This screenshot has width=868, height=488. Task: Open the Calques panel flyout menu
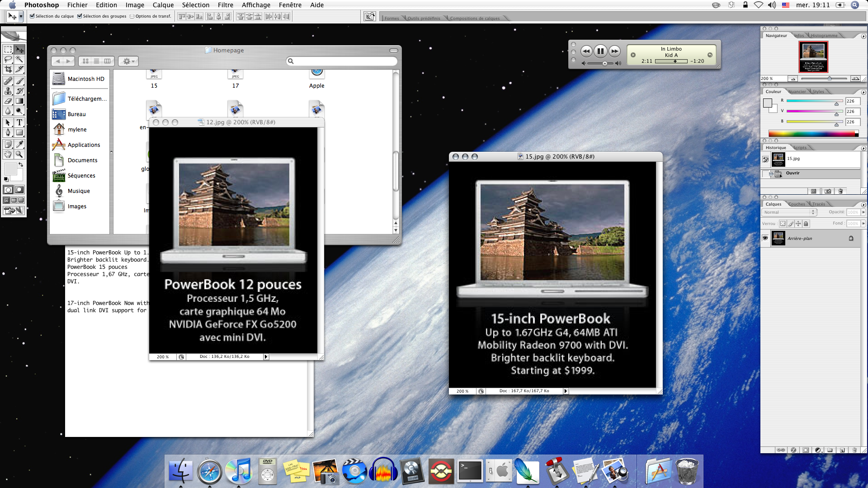click(863, 205)
